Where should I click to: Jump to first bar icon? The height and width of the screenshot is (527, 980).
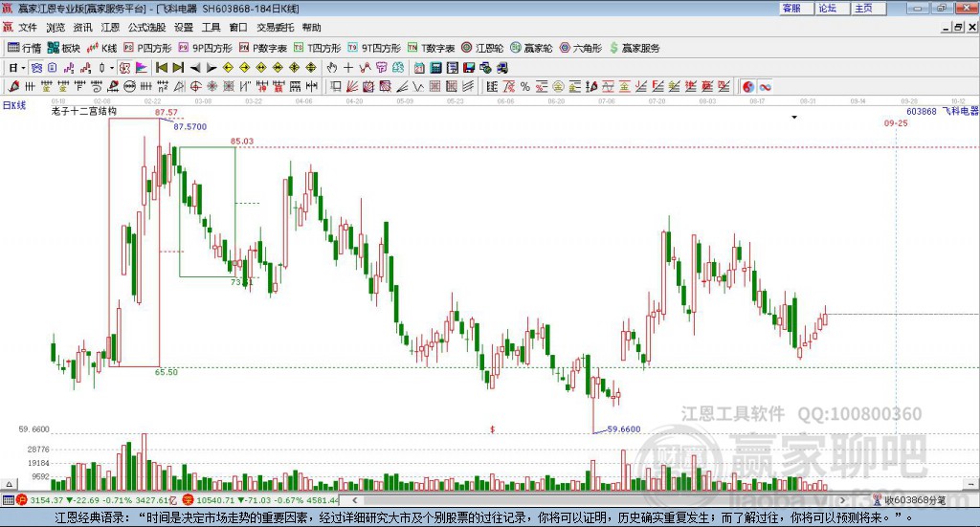tap(162, 68)
